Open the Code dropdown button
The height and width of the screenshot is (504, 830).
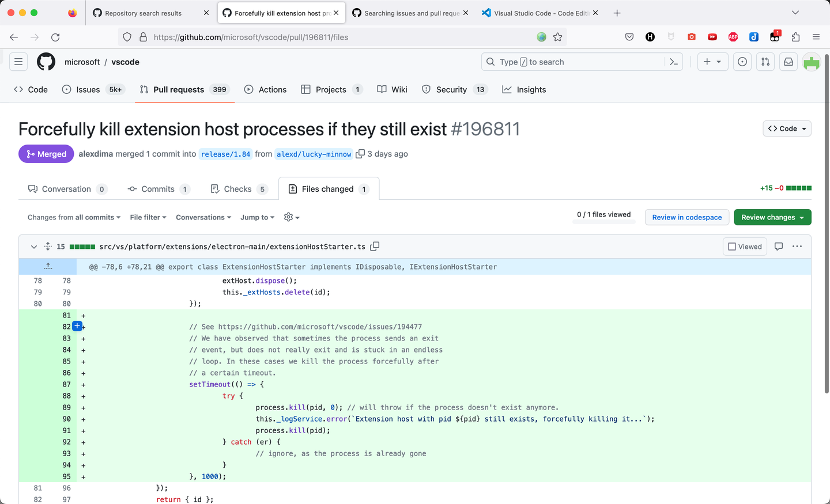787,128
